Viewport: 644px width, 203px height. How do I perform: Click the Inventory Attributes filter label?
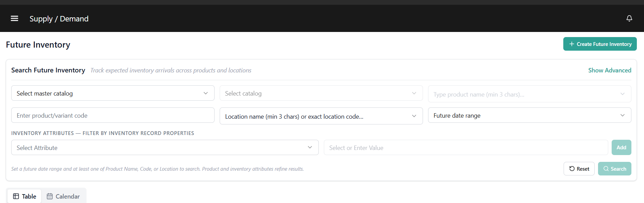tap(103, 133)
